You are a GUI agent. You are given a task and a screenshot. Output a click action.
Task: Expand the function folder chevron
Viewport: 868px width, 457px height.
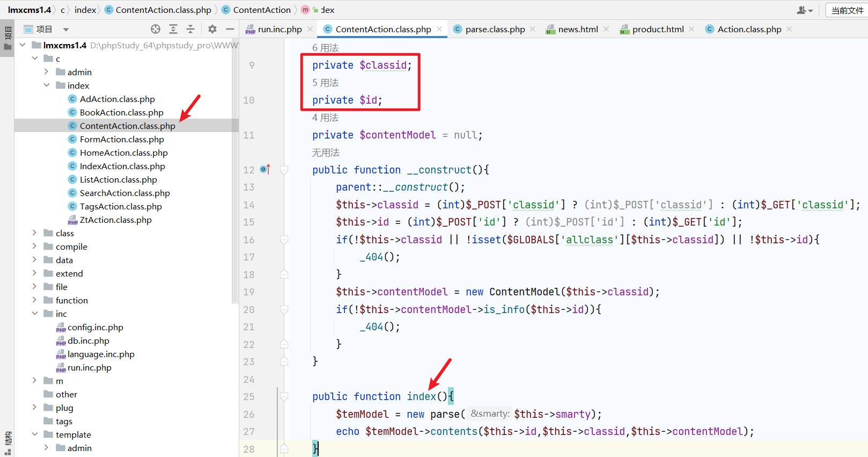click(x=35, y=300)
